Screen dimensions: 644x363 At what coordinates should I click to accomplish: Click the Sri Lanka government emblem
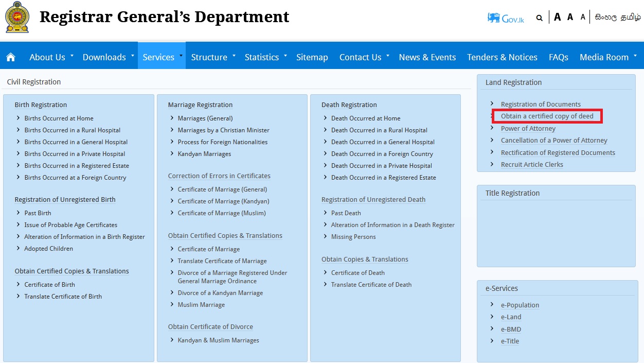coord(17,18)
